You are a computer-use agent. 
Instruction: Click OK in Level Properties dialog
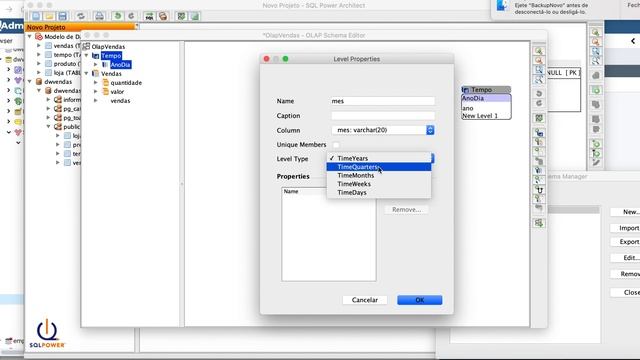tap(420, 300)
